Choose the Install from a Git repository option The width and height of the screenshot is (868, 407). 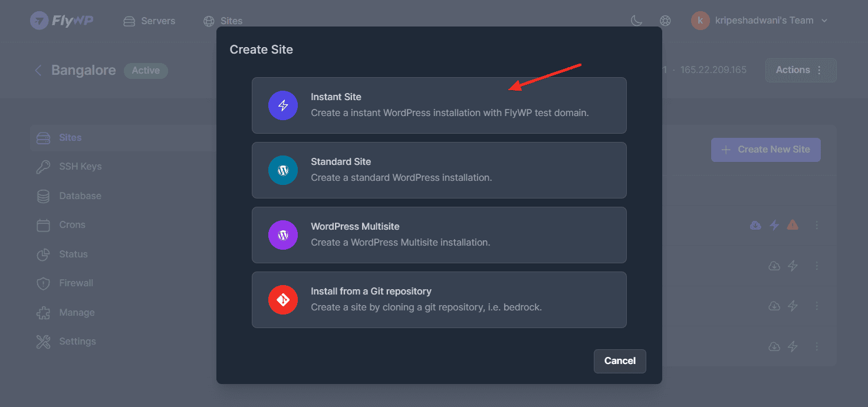439,299
